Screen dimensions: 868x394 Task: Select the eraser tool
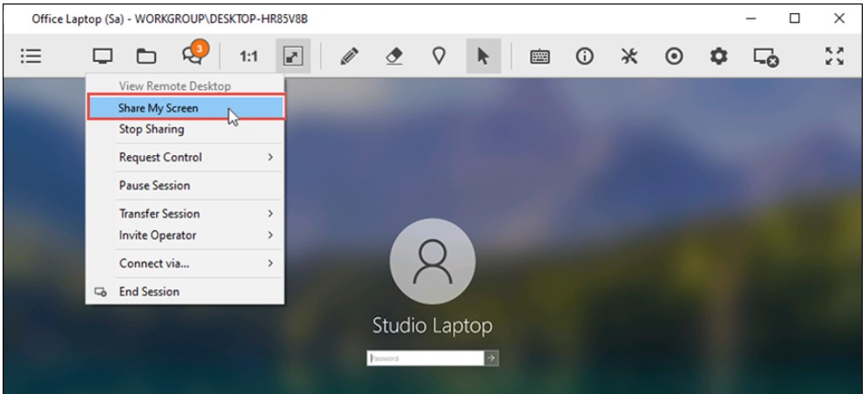[x=394, y=56]
